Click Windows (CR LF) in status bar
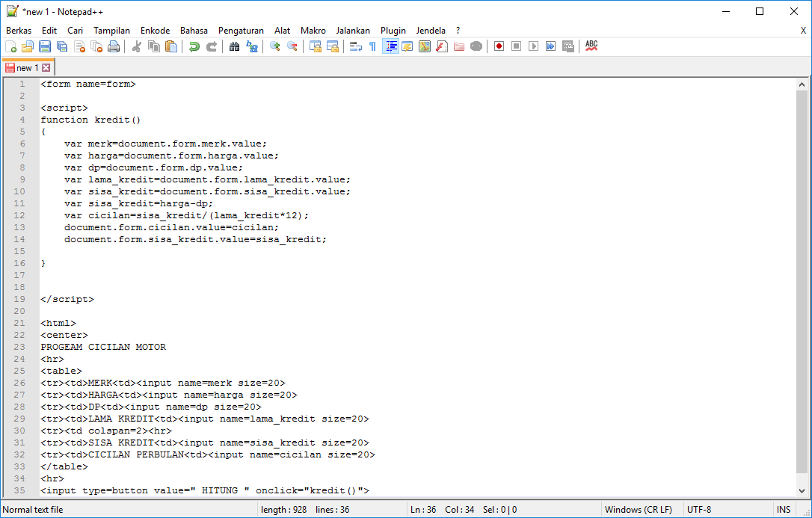Viewport: 812px width, 518px height. tap(638, 510)
